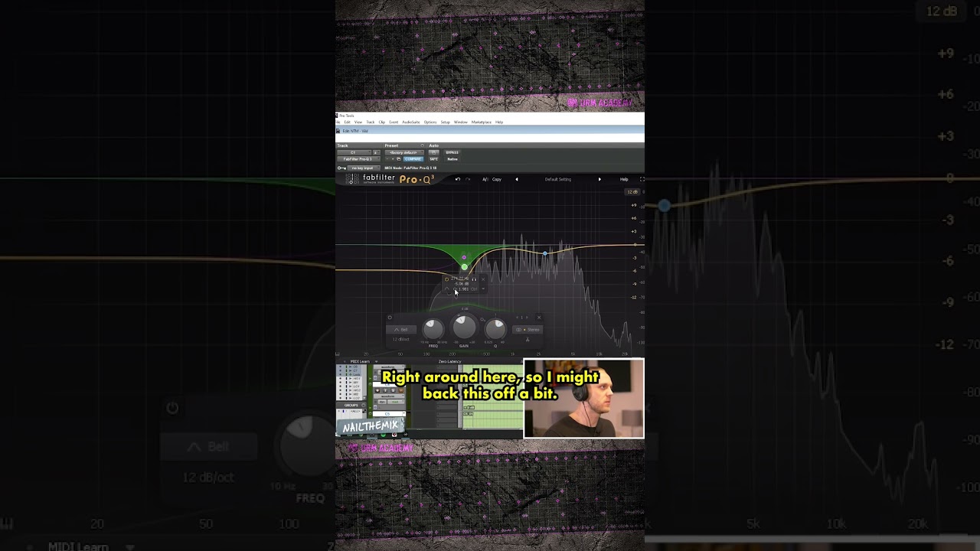Screen dimensions: 980x551
Task: Open the Marketplace menu
Action: tap(482, 122)
